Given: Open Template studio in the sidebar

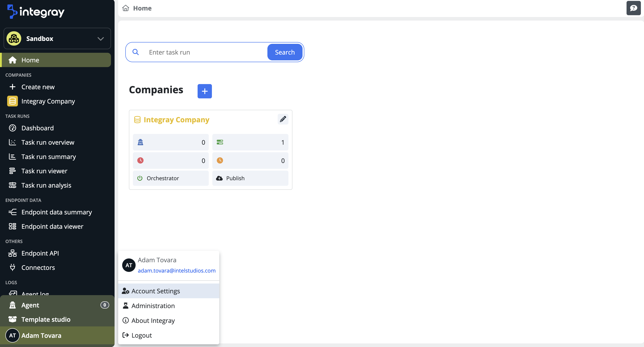Looking at the screenshot, I should click(46, 319).
